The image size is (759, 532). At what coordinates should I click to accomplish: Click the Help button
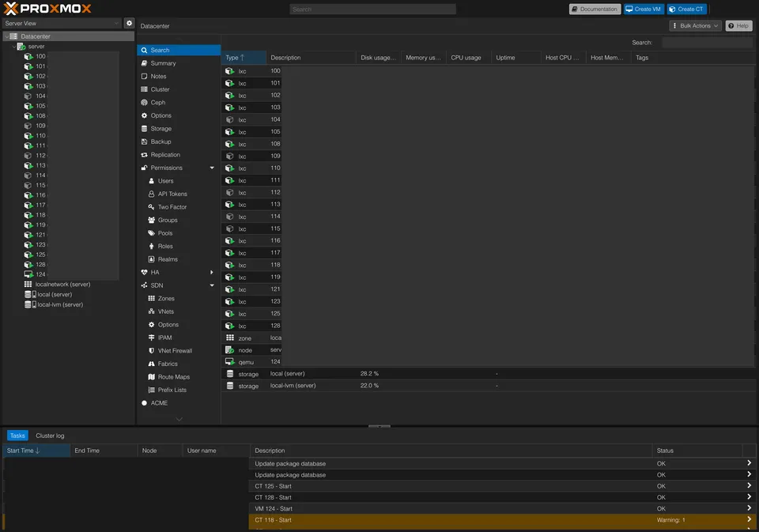(738, 25)
